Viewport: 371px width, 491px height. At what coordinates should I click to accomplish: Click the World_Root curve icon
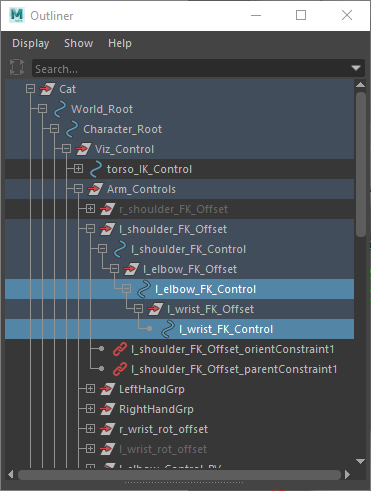(60, 109)
